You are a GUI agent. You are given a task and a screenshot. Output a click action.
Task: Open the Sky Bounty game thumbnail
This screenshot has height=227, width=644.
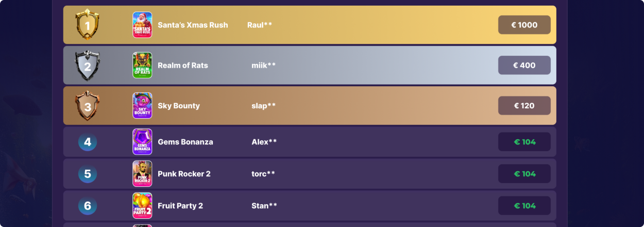click(142, 106)
